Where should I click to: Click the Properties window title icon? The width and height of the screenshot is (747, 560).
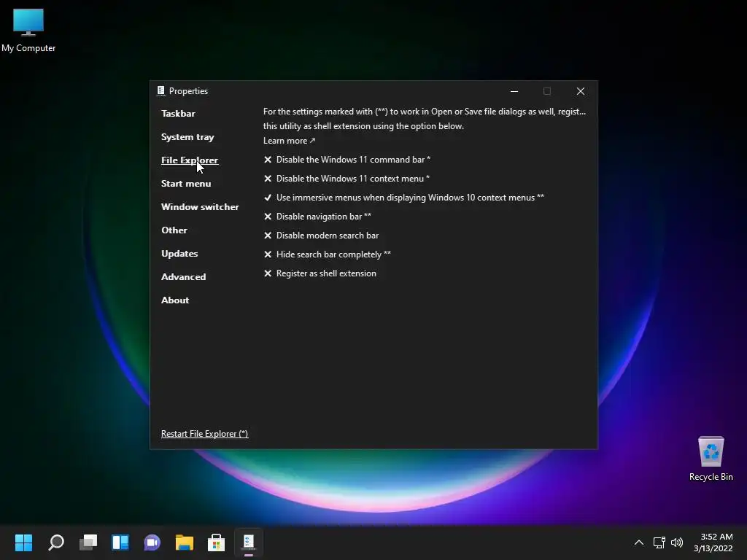pos(161,90)
